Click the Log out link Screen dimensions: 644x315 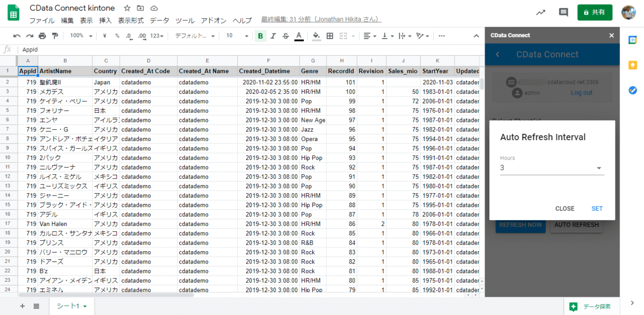click(581, 93)
